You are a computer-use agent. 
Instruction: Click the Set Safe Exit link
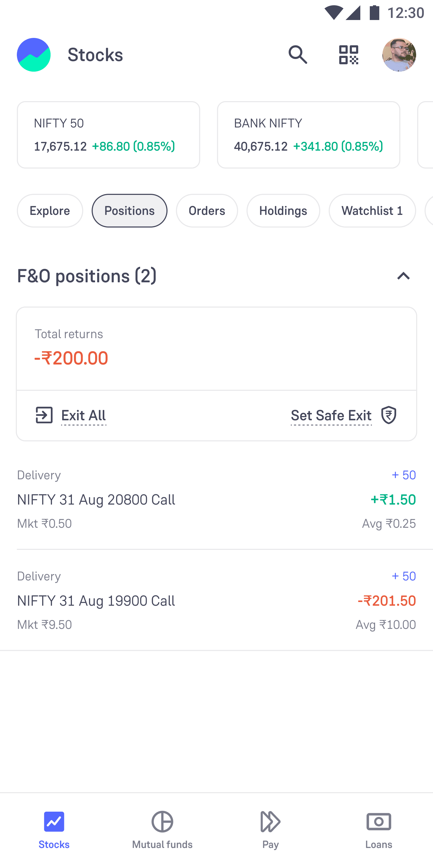pyautogui.click(x=331, y=416)
